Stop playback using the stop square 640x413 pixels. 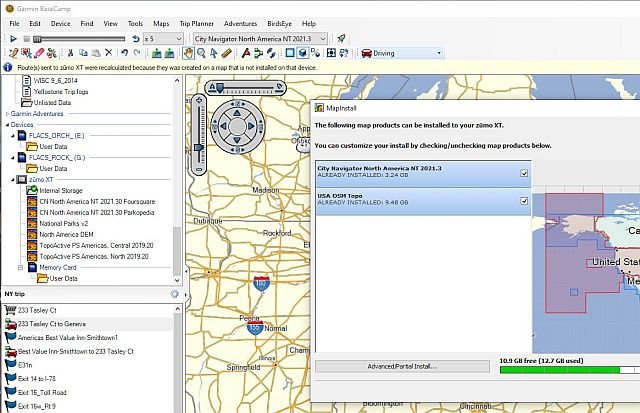click(27, 39)
